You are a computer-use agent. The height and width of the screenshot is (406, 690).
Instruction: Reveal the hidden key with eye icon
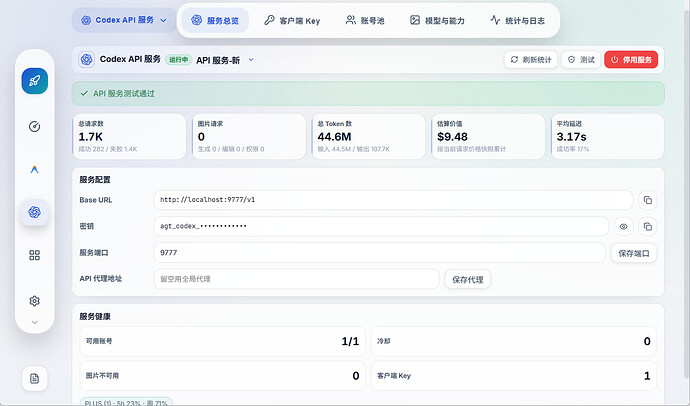click(x=623, y=227)
